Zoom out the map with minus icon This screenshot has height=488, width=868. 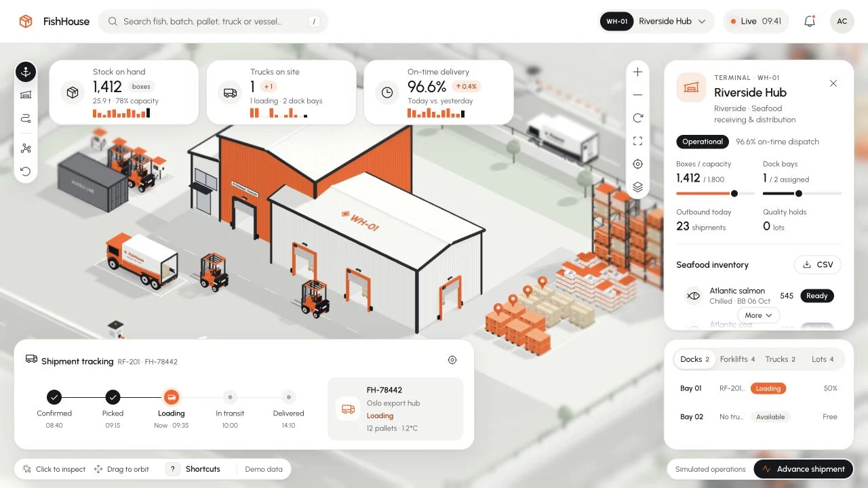pos(637,95)
